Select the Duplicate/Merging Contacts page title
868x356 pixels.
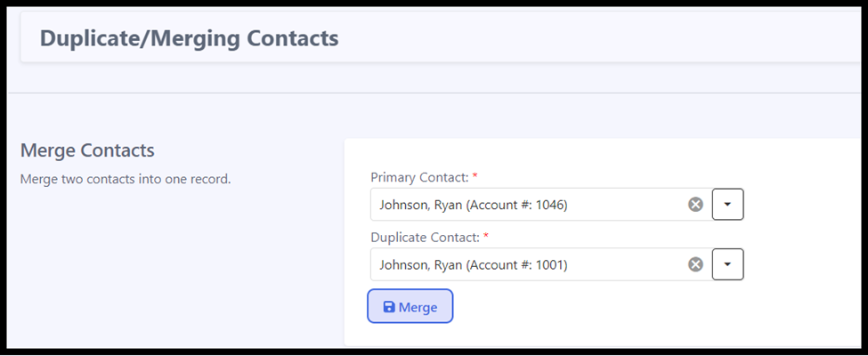click(x=189, y=38)
